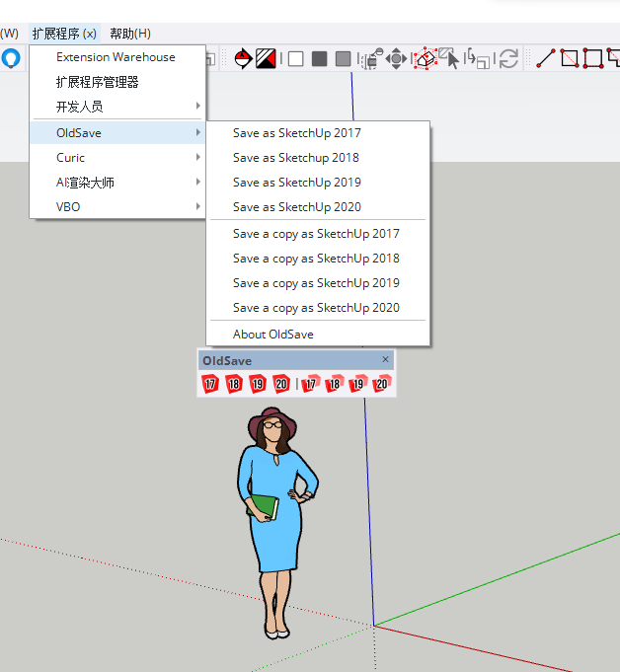Open Extension Warehouse from the menu
Screen dimensions: 620x672
click(x=116, y=57)
